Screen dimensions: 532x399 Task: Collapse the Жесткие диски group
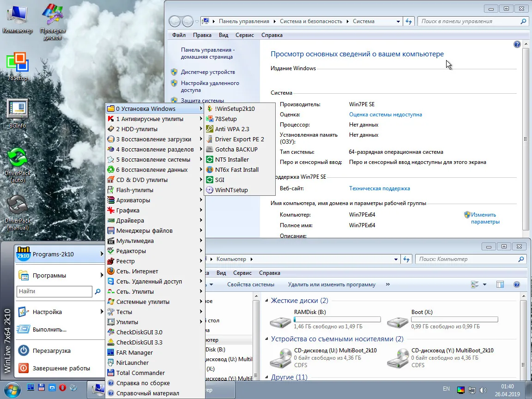pyautogui.click(x=266, y=301)
